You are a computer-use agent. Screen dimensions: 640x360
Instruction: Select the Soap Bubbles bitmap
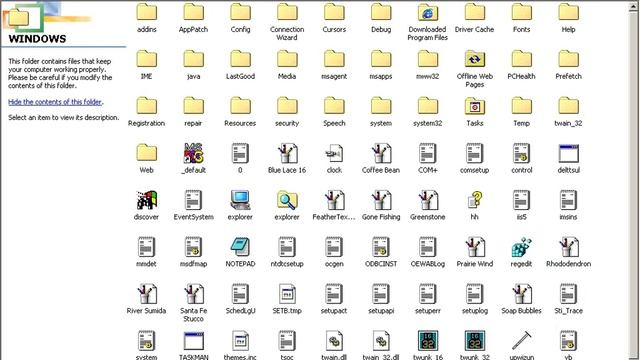pos(521,294)
